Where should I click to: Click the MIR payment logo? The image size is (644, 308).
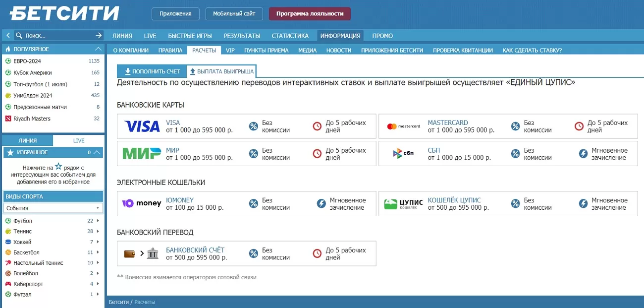pos(142,154)
